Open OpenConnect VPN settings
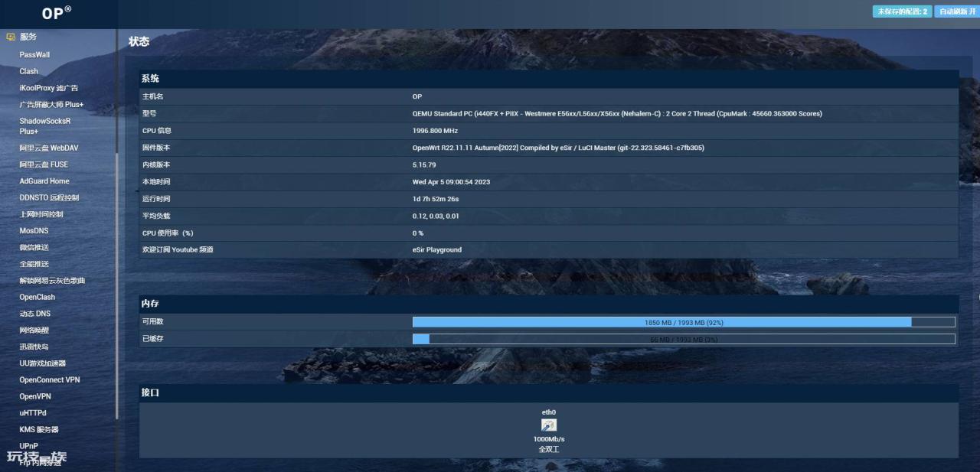Image resolution: width=980 pixels, height=472 pixels. click(x=49, y=379)
